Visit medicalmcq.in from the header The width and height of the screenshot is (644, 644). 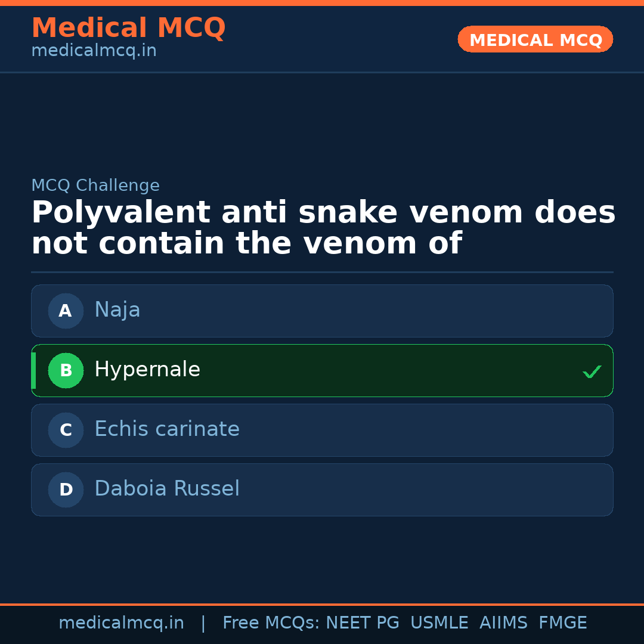pos(94,50)
